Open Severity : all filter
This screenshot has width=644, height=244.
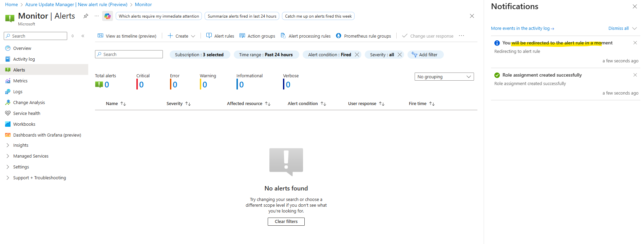382,55
